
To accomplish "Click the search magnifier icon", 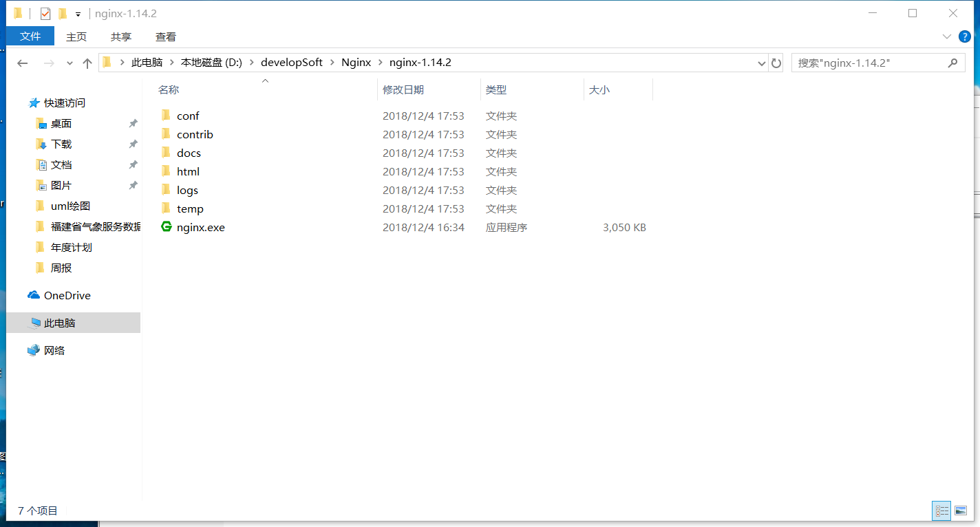I will click(x=952, y=63).
